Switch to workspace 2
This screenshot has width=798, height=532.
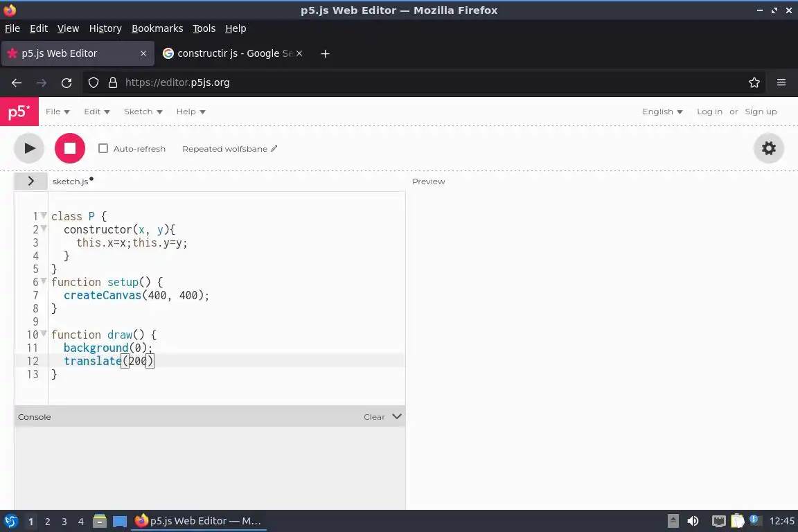pyautogui.click(x=47, y=522)
